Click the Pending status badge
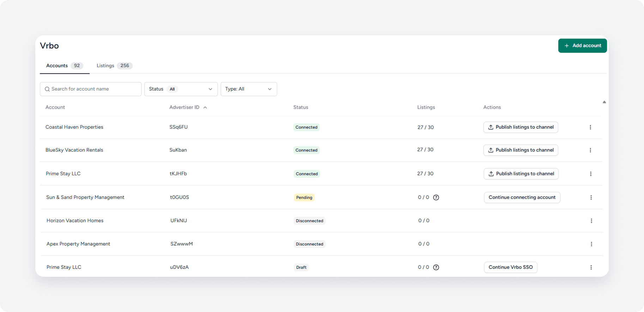644x312 pixels. [x=304, y=197]
